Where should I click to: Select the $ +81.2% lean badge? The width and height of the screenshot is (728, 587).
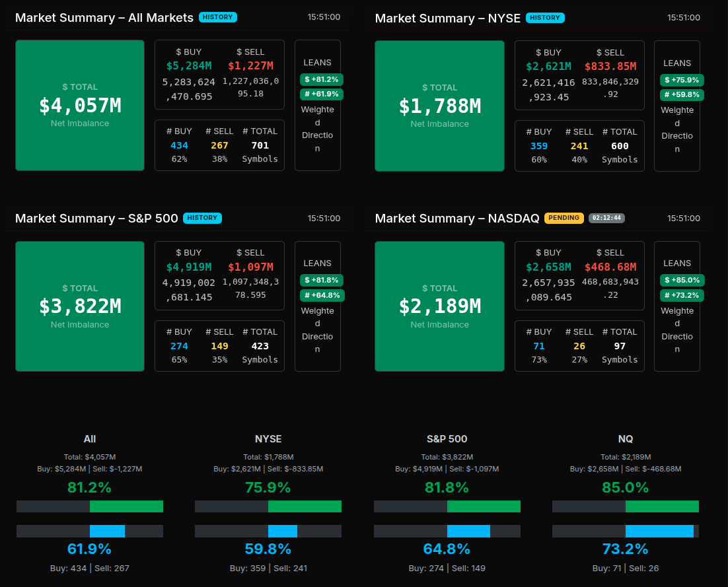click(x=321, y=79)
